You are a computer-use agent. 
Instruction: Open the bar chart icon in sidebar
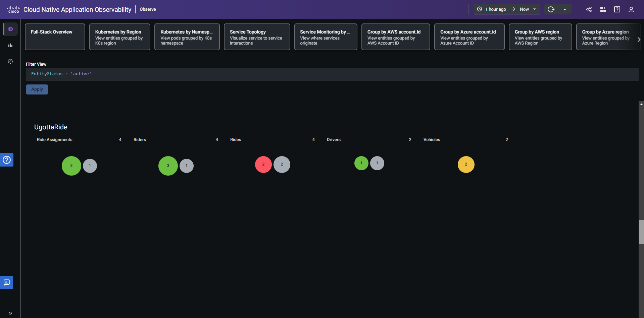pos(10,45)
